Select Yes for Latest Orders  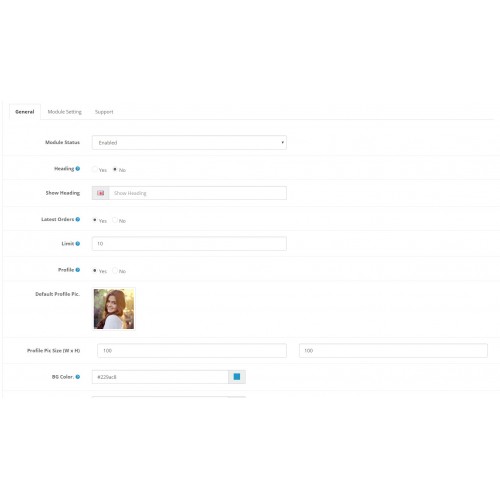click(x=95, y=220)
